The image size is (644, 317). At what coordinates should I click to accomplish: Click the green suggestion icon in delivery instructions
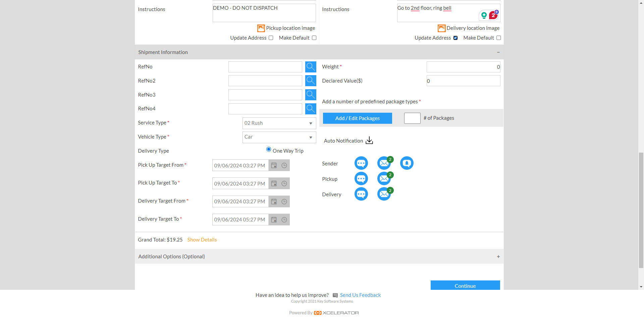pos(484,15)
